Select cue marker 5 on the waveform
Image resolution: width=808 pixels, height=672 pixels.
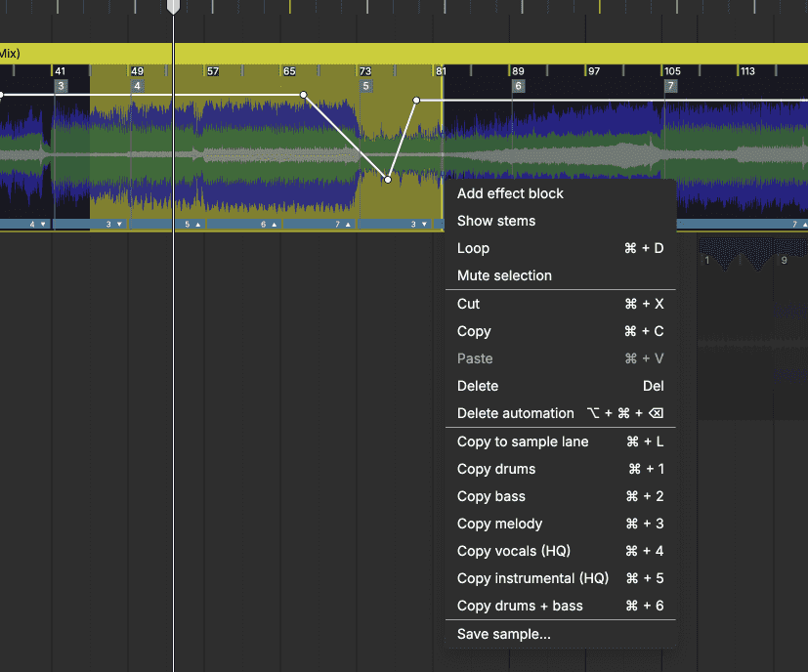pos(365,86)
